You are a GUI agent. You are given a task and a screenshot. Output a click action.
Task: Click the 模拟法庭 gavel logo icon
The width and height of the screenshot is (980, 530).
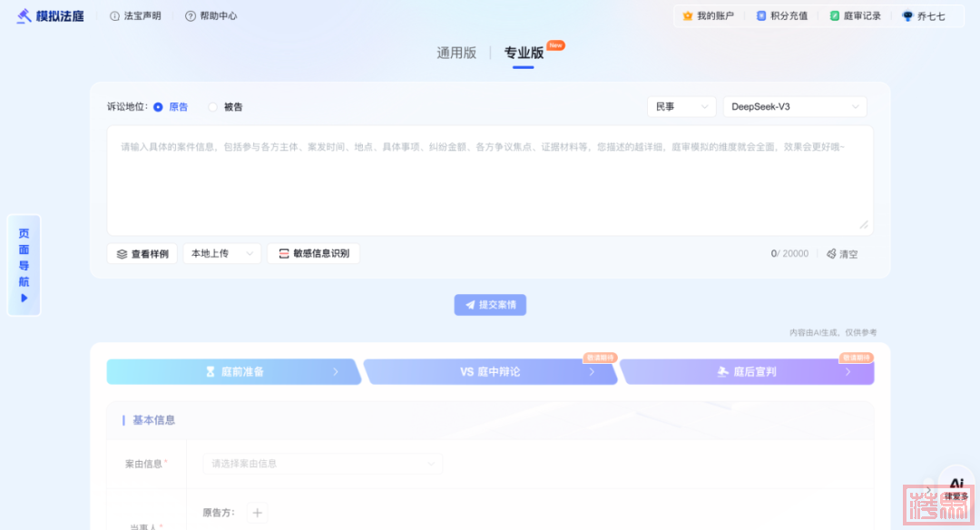24,15
